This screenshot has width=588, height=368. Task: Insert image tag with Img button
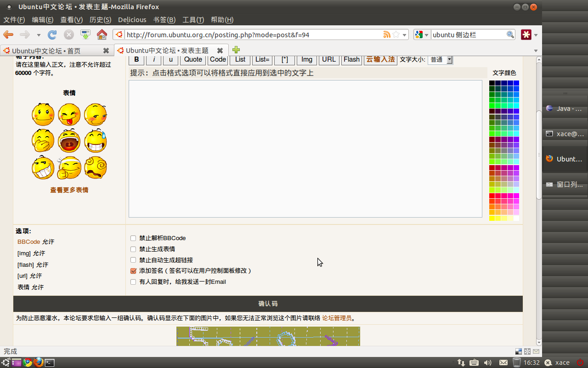pyautogui.click(x=307, y=60)
